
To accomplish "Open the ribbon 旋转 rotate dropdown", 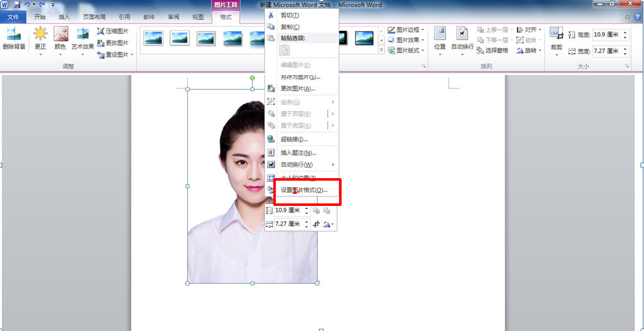I will (x=529, y=51).
